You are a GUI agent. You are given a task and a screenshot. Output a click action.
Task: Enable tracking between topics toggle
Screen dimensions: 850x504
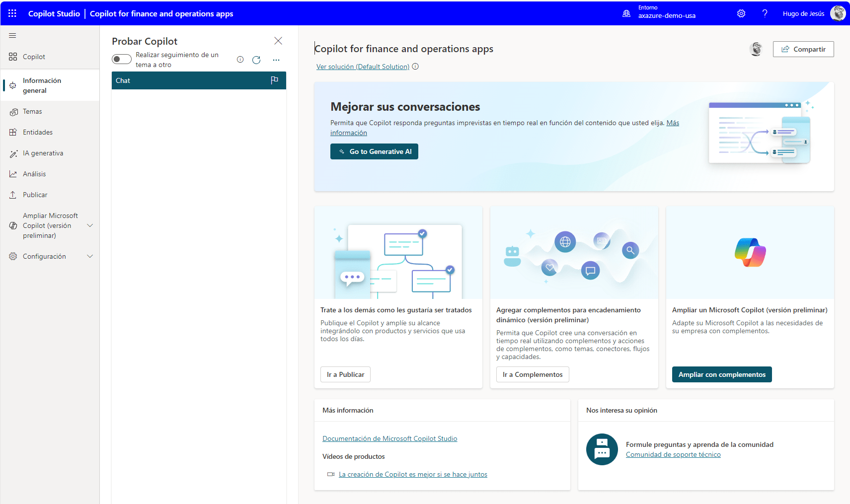pos(121,60)
